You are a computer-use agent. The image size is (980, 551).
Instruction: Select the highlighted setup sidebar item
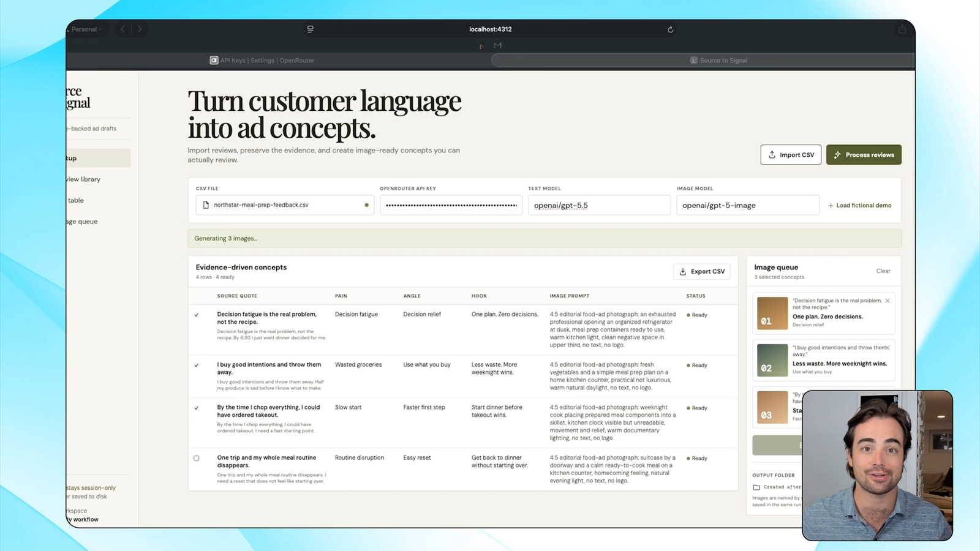click(x=98, y=158)
